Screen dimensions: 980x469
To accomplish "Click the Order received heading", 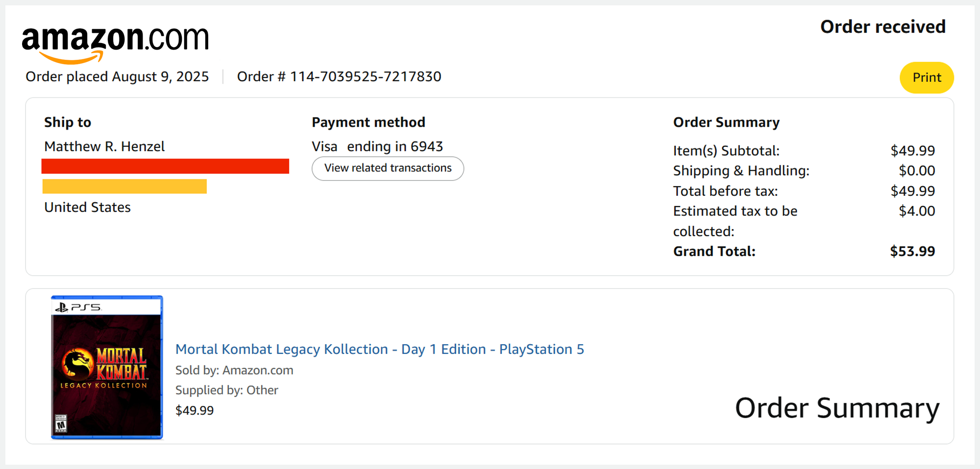I will [x=882, y=27].
